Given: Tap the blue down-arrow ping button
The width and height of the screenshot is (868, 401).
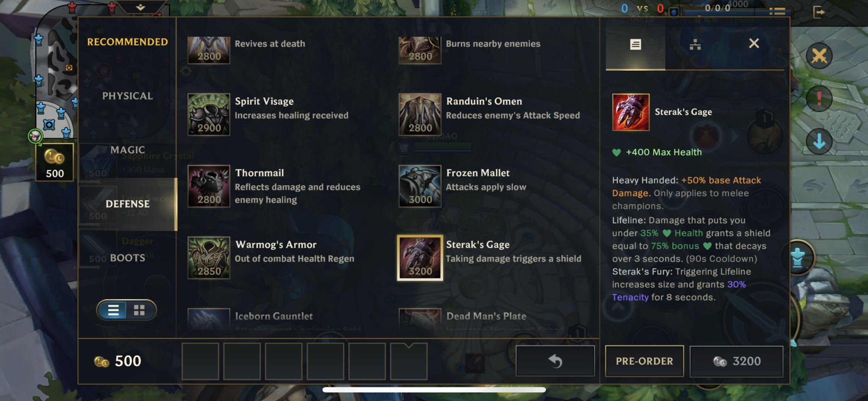Looking at the screenshot, I should click(819, 141).
